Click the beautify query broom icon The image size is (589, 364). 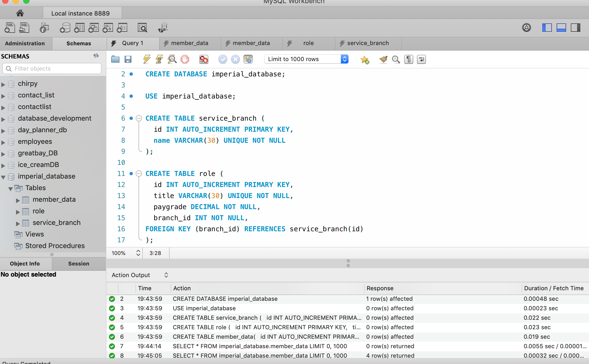point(383,59)
